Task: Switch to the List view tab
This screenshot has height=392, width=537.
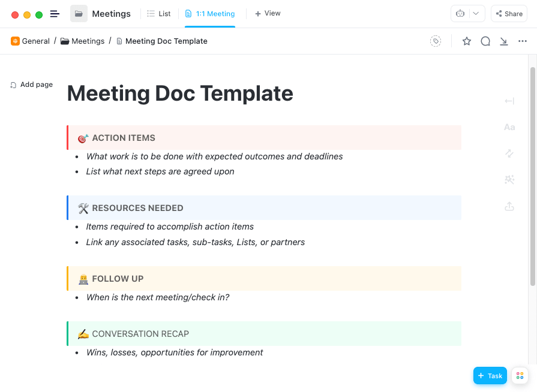Action: tap(159, 14)
